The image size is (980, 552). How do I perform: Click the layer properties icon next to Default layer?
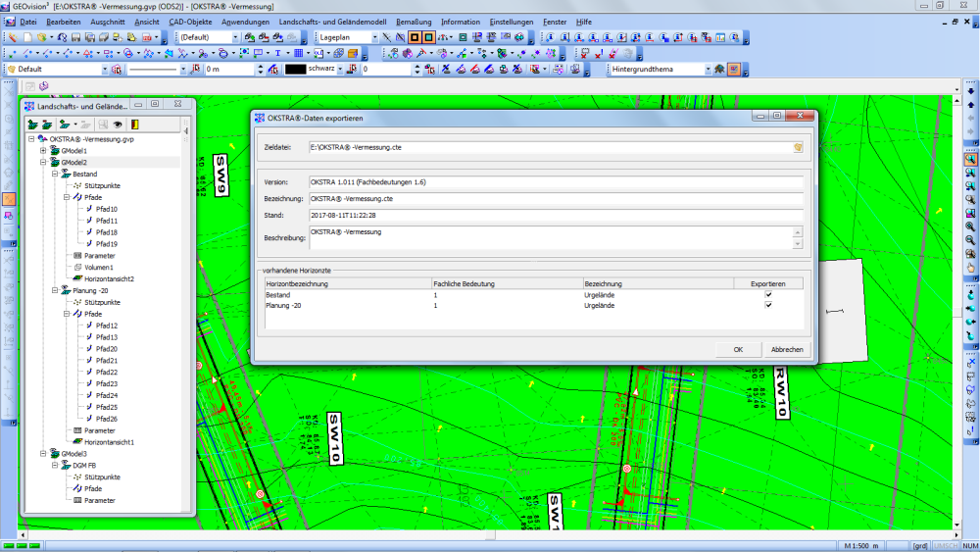117,70
